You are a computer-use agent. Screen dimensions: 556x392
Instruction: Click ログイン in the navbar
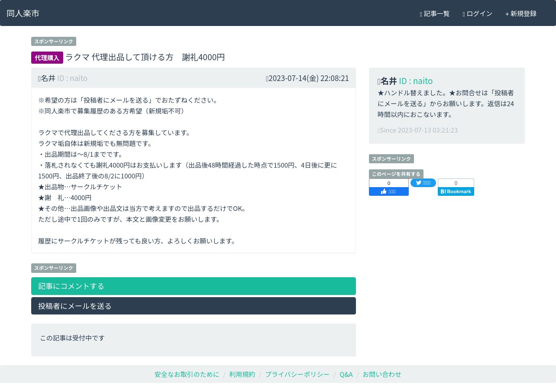tap(478, 14)
